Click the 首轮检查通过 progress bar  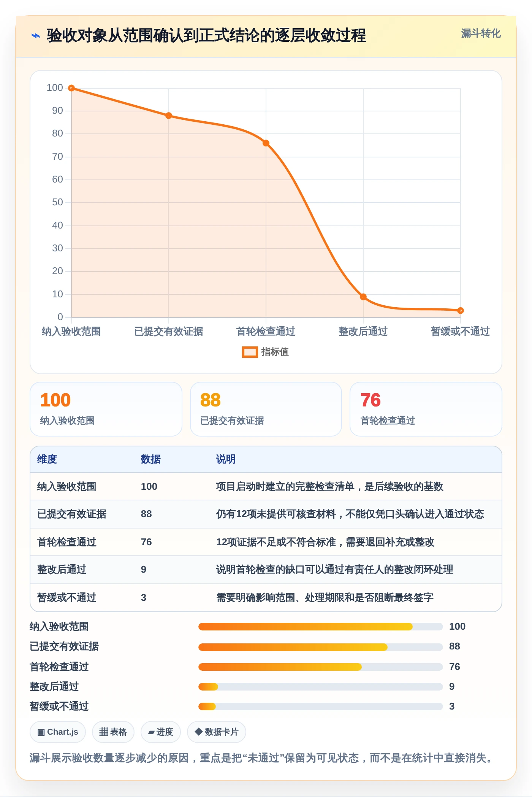click(321, 667)
